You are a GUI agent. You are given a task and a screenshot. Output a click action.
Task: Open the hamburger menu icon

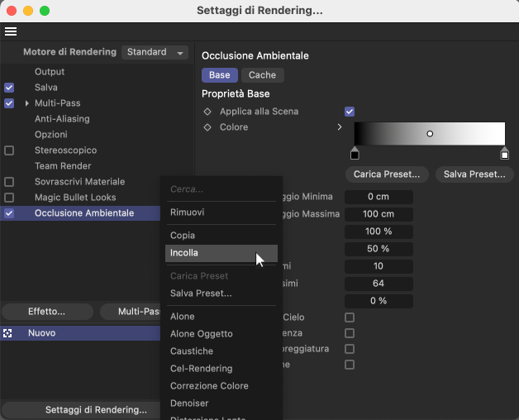[x=11, y=31]
